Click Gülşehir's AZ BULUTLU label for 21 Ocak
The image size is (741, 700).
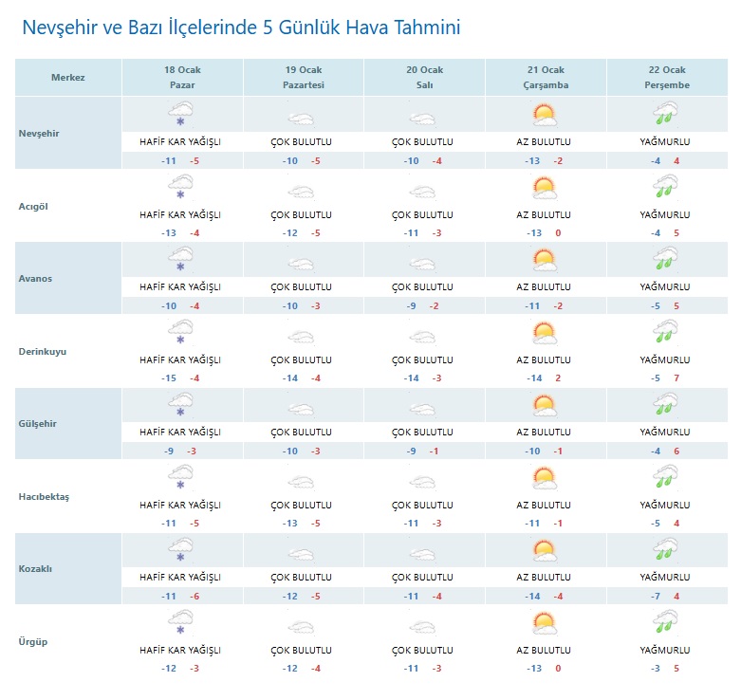point(544,432)
